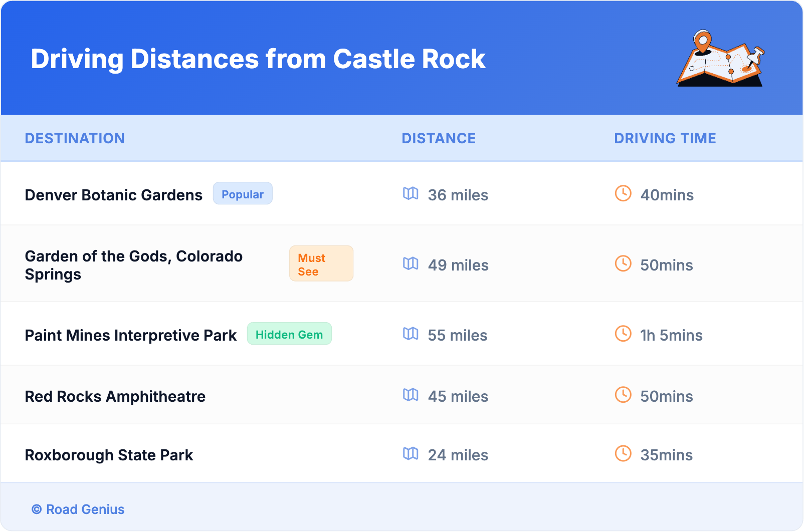Click clock icon beside 35mins
This screenshot has height=532, width=804.
pyautogui.click(x=623, y=453)
